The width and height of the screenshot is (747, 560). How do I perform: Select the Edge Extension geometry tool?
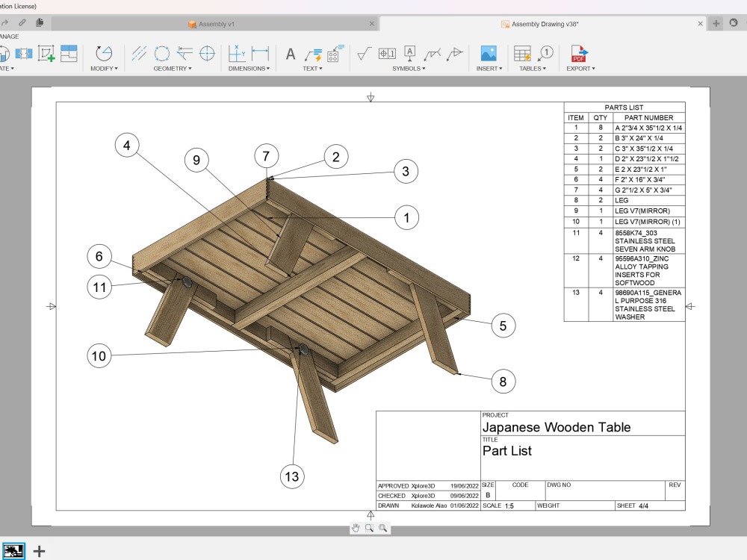click(x=185, y=53)
